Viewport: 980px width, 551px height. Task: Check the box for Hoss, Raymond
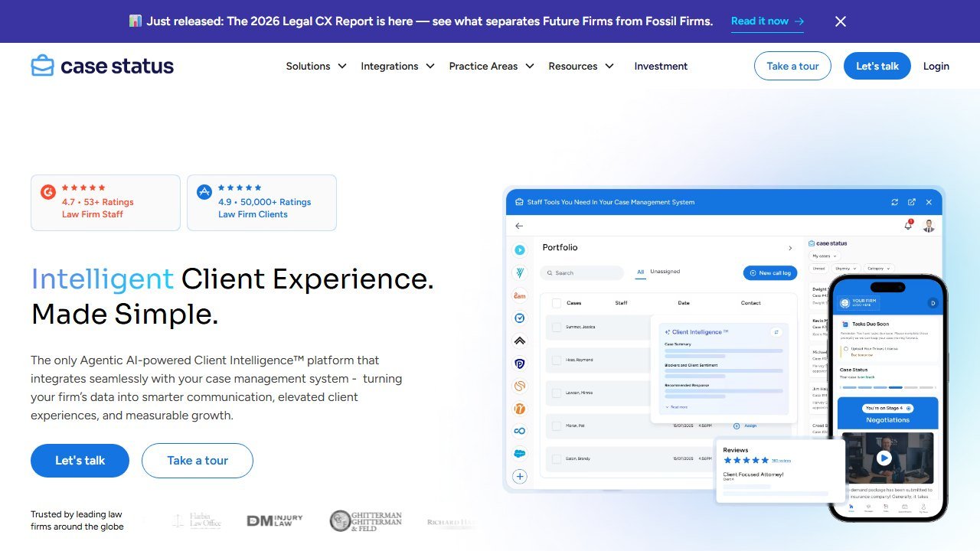click(557, 360)
